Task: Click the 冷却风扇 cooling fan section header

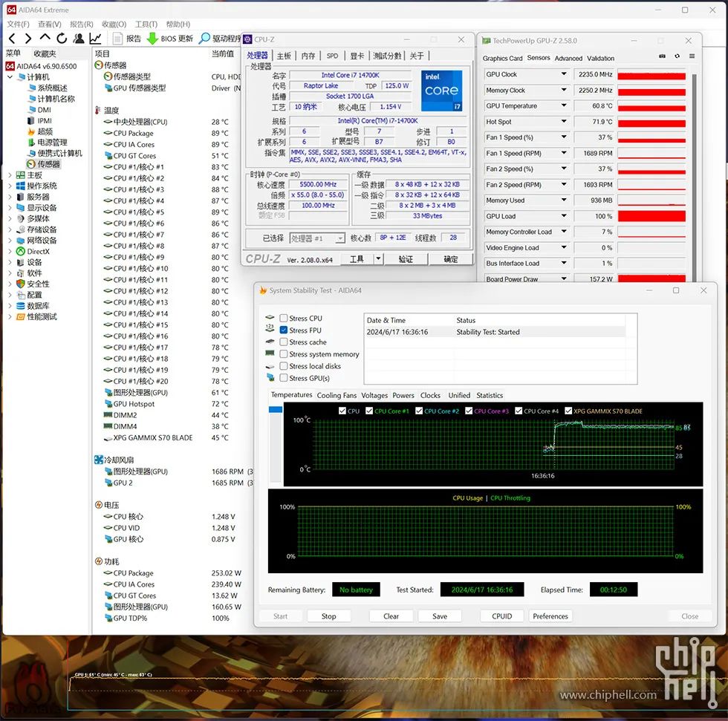Action: point(114,460)
